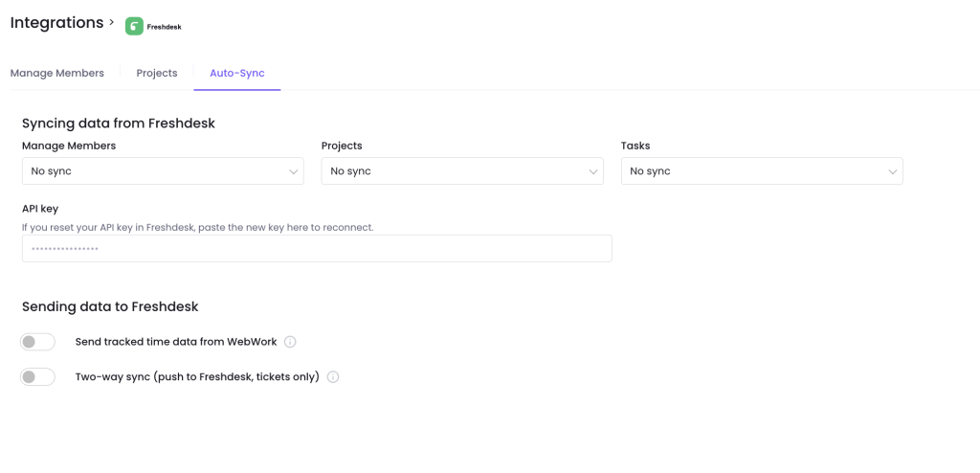Switch to the Projects tab

tap(157, 73)
